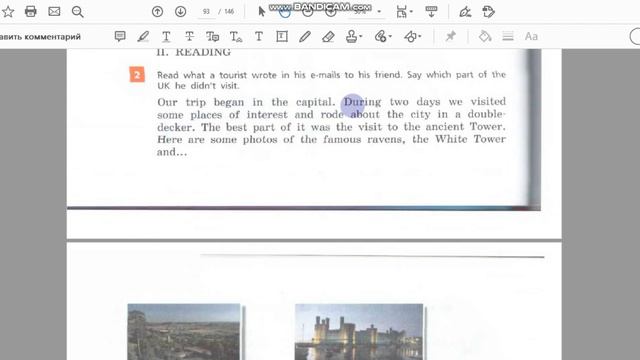Go to the next page arrow

[180, 11]
